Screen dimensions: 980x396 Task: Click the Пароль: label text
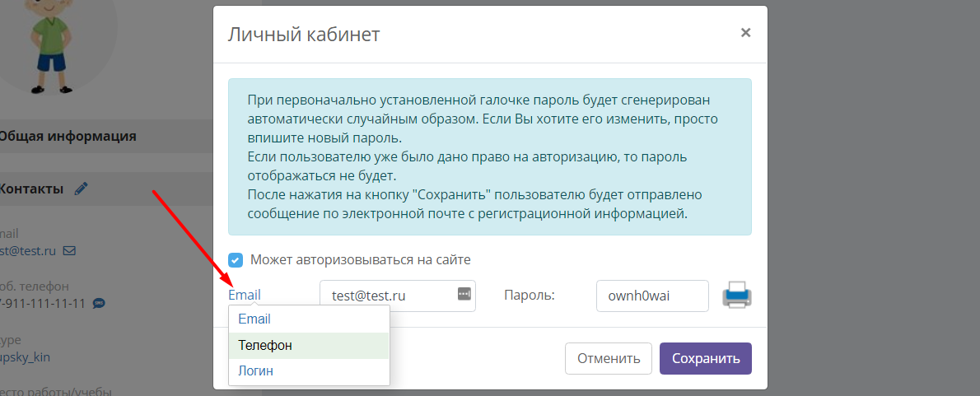click(530, 296)
